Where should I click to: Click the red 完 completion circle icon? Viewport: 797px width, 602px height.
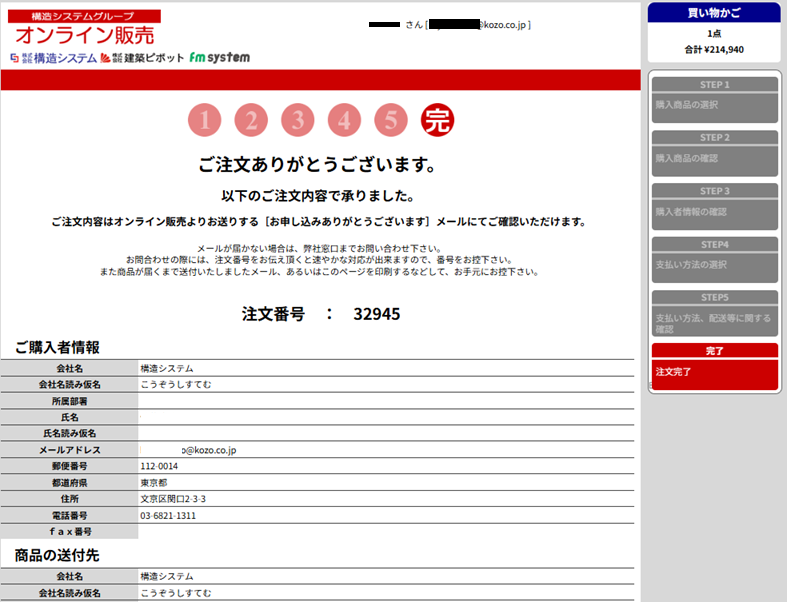(x=437, y=121)
